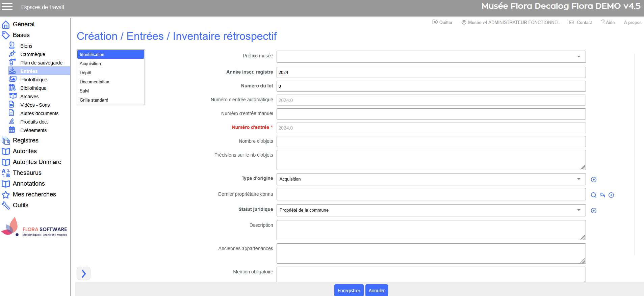The height and width of the screenshot is (296, 644).
Task: Click the search icon beside Dernier propriétaire connu
Action: coord(593,195)
